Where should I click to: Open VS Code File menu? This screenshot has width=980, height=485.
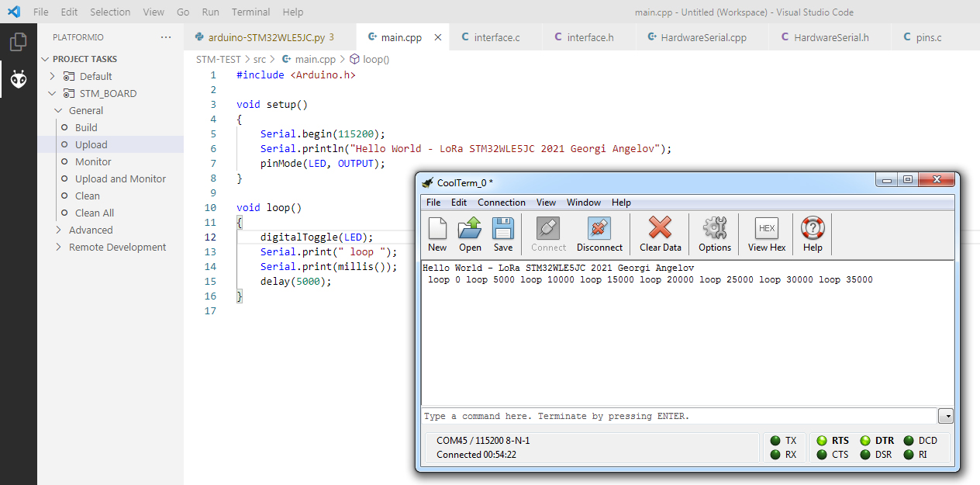click(x=40, y=12)
